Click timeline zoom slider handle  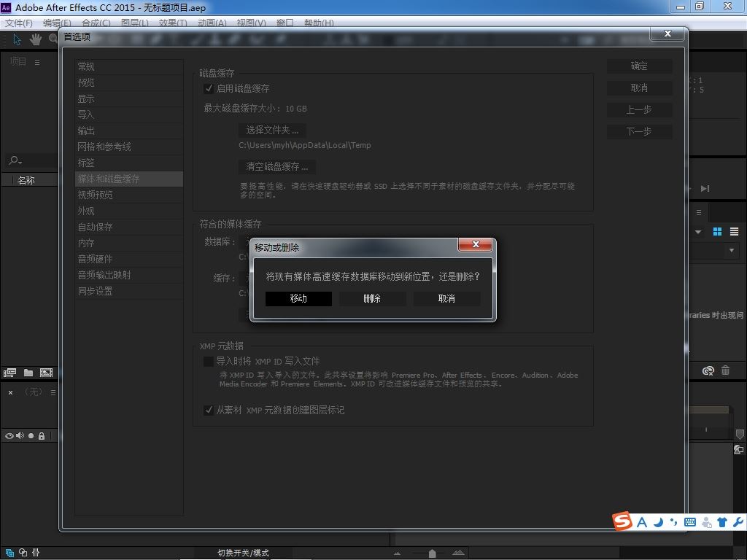432,553
